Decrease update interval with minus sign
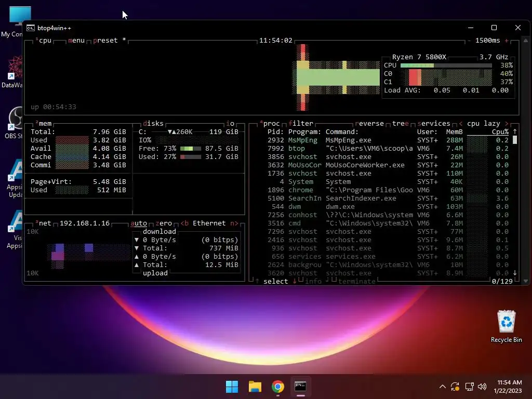532x399 pixels. click(469, 41)
